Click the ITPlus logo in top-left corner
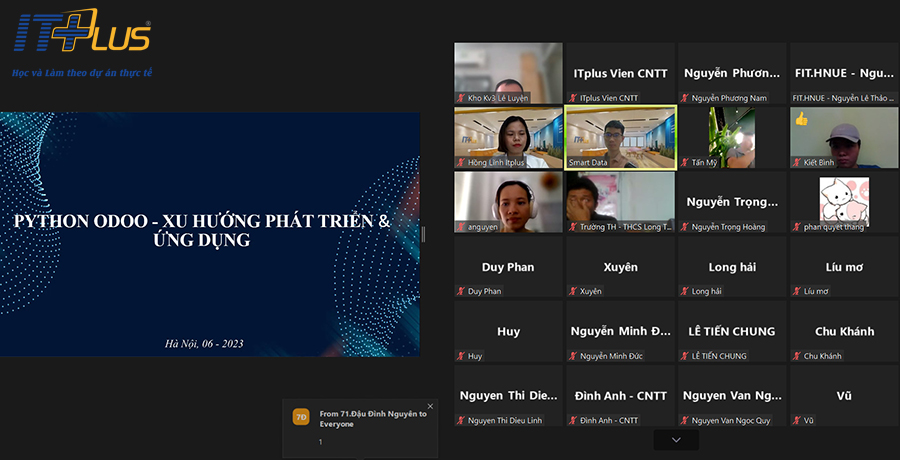This screenshot has height=460, width=900. coord(82,36)
